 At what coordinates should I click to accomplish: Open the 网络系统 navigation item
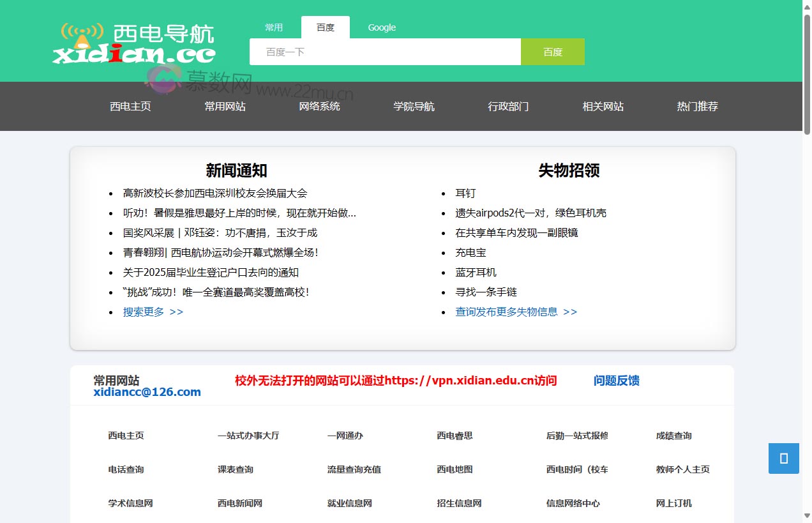point(319,107)
